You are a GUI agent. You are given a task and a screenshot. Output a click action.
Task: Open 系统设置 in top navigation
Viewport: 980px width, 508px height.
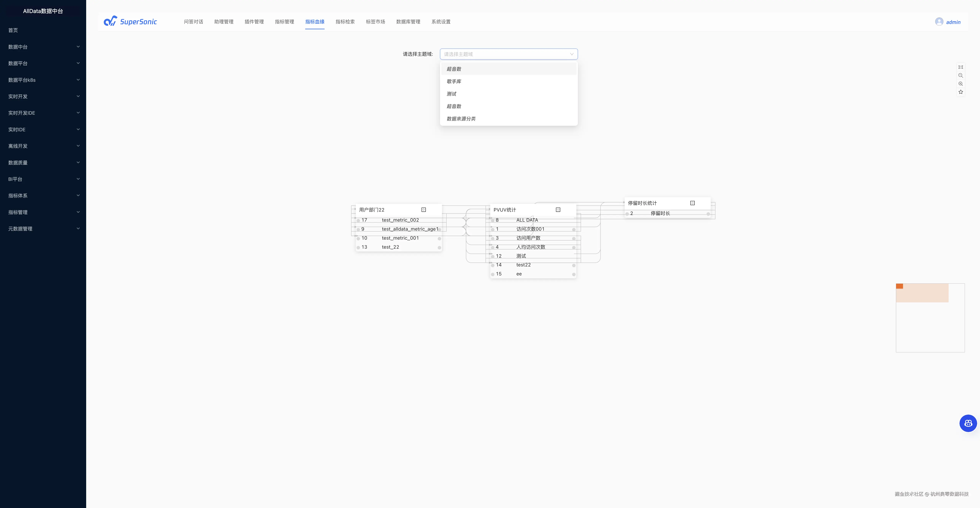click(441, 22)
